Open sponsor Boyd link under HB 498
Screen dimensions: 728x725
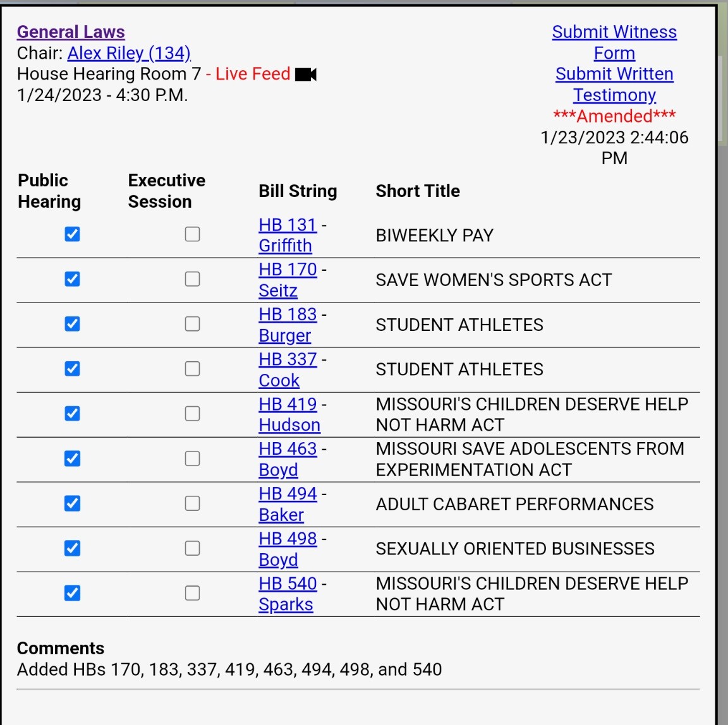point(278,560)
